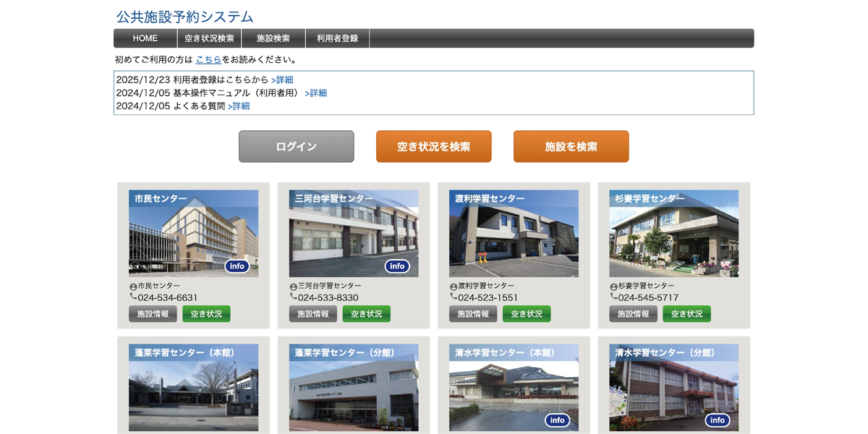Click the 杉妻学習センター building photo
This screenshot has height=434, width=868.
(674, 234)
